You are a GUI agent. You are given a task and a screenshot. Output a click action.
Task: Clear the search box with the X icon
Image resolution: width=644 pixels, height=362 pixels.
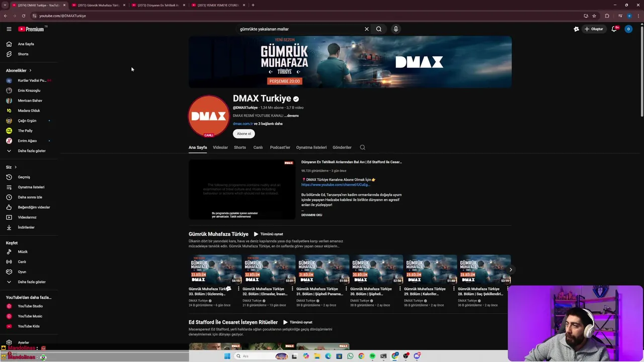[x=367, y=29]
